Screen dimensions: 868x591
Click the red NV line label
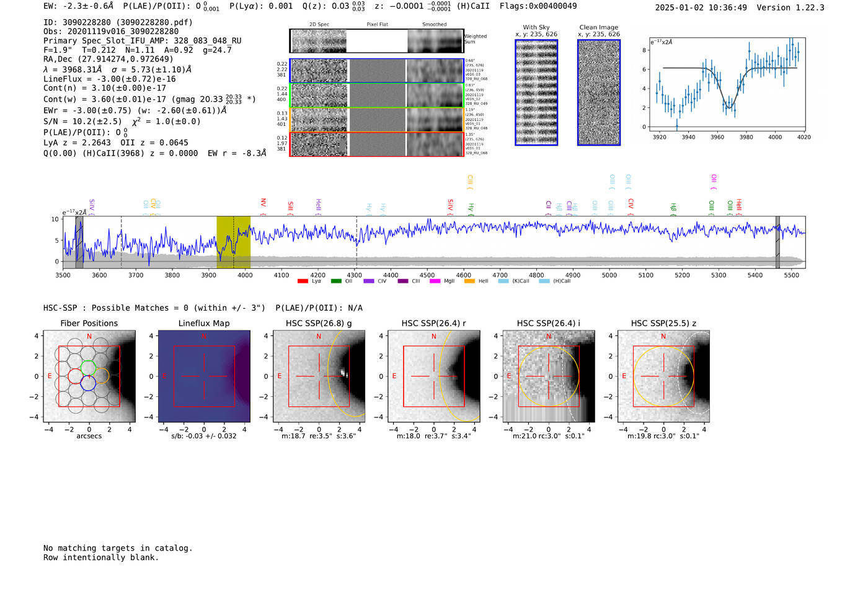[263, 207]
